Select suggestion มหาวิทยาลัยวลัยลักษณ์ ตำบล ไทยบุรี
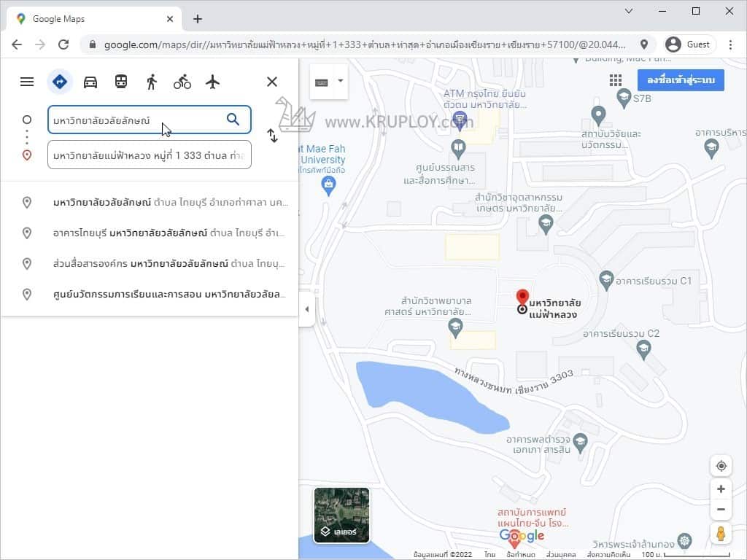Image resolution: width=747 pixels, height=560 pixels. [150, 203]
